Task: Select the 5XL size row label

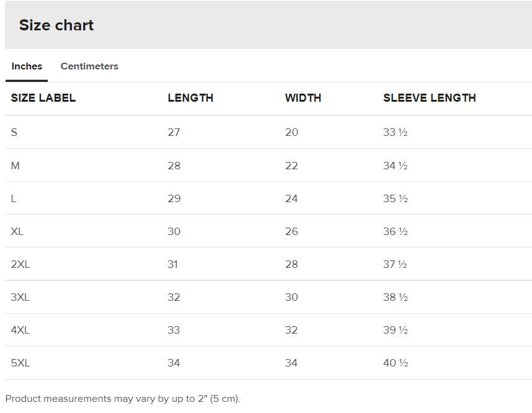Action: point(20,363)
